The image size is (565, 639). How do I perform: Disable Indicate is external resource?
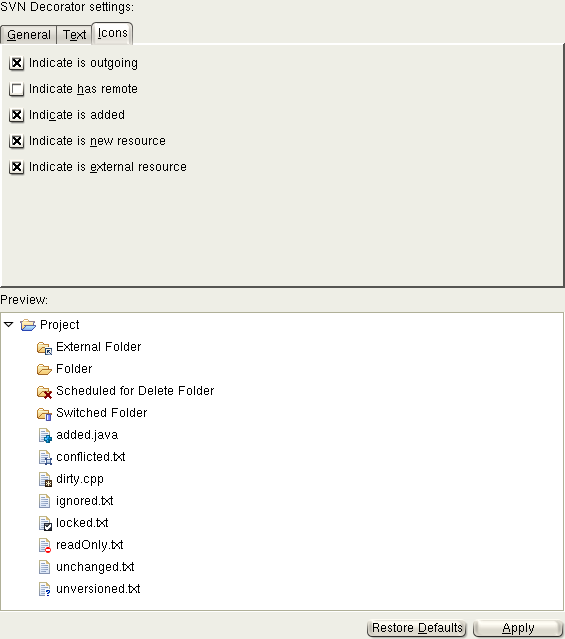point(16,167)
